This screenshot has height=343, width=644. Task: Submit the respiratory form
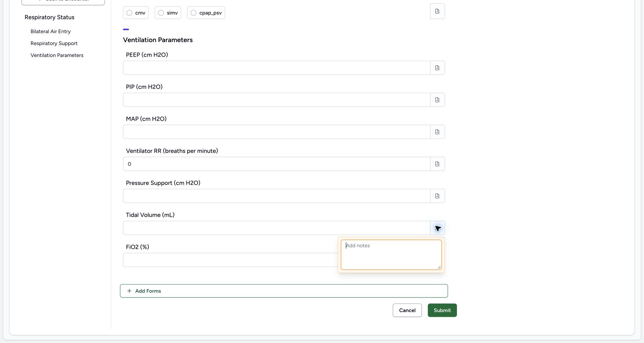point(442,310)
